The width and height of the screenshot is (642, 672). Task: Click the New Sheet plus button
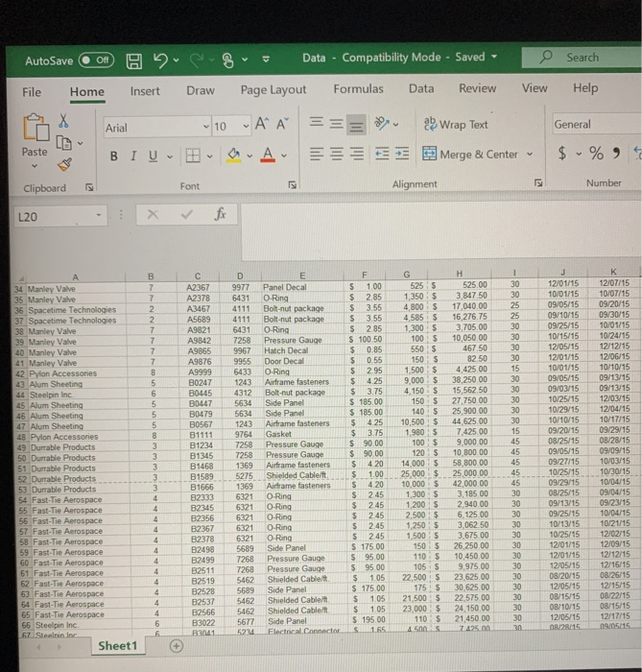point(177,646)
